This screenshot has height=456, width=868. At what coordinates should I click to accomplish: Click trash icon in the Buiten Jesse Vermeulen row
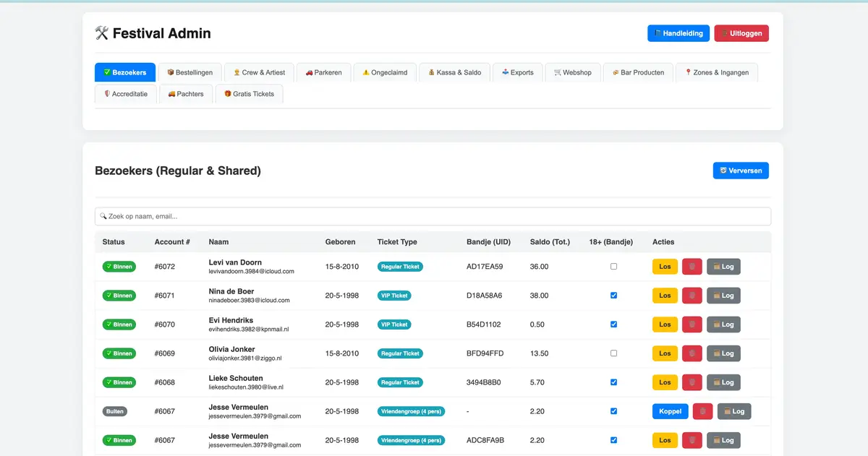pos(702,411)
